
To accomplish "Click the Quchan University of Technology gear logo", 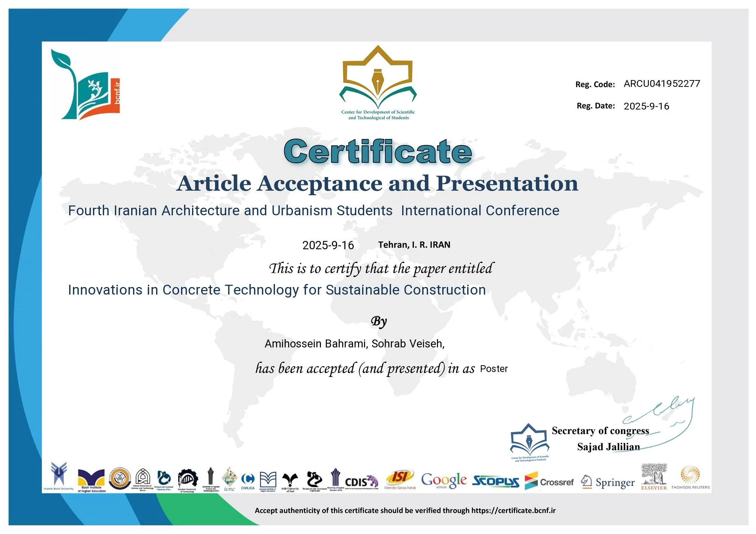I will (187, 480).
